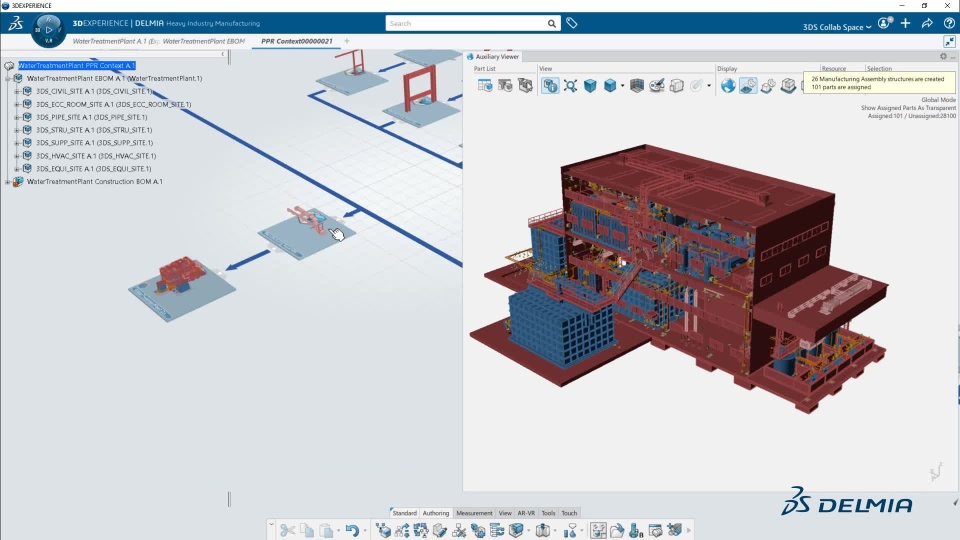
Task: Click the tag icon next to search box
Action: [x=572, y=23]
